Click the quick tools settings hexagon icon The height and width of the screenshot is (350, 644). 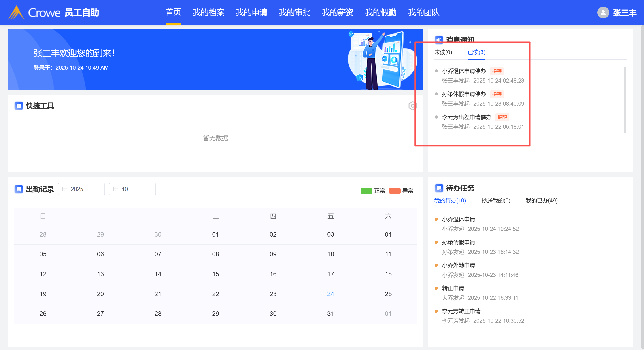[412, 106]
